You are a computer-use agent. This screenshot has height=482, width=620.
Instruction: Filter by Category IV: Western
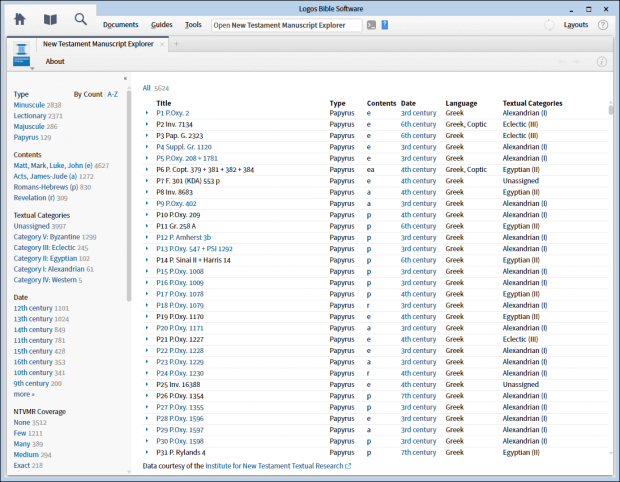point(45,280)
